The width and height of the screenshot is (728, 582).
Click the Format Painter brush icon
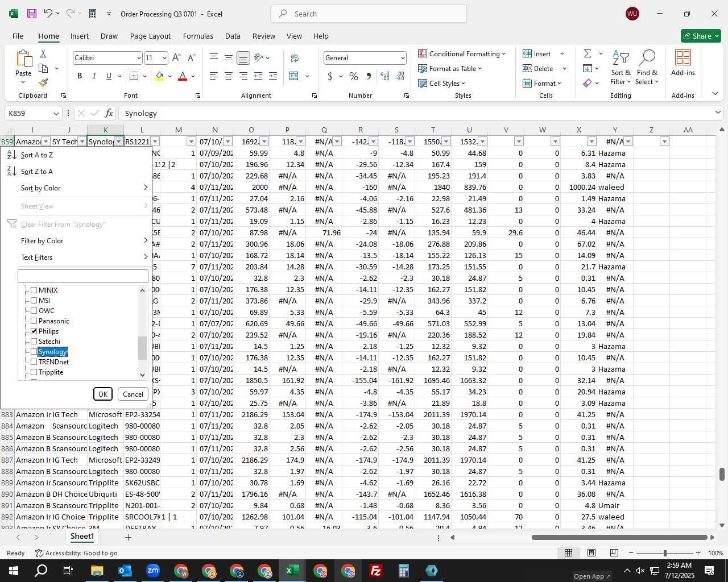coord(43,82)
